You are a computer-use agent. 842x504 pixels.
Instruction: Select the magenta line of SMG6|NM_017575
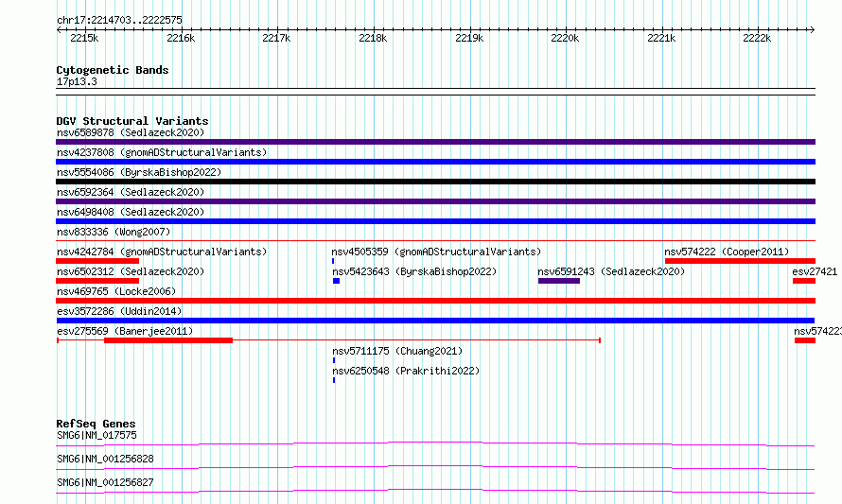(x=435, y=443)
